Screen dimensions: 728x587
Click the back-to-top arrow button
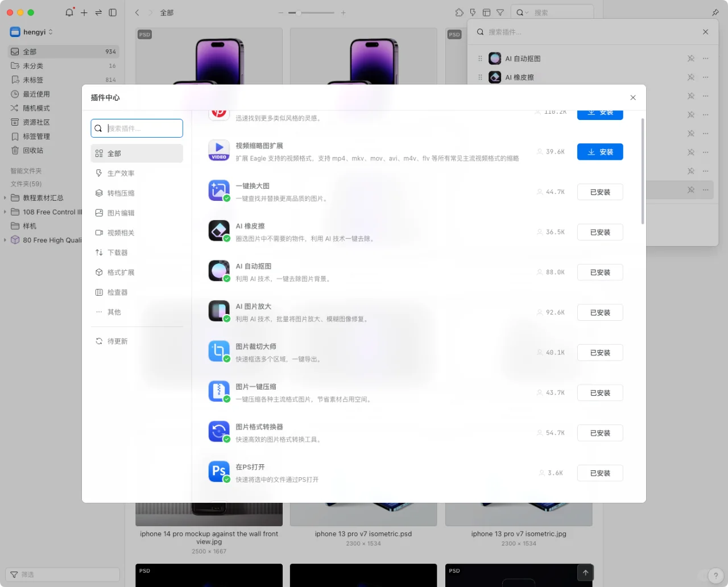[x=585, y=573]
